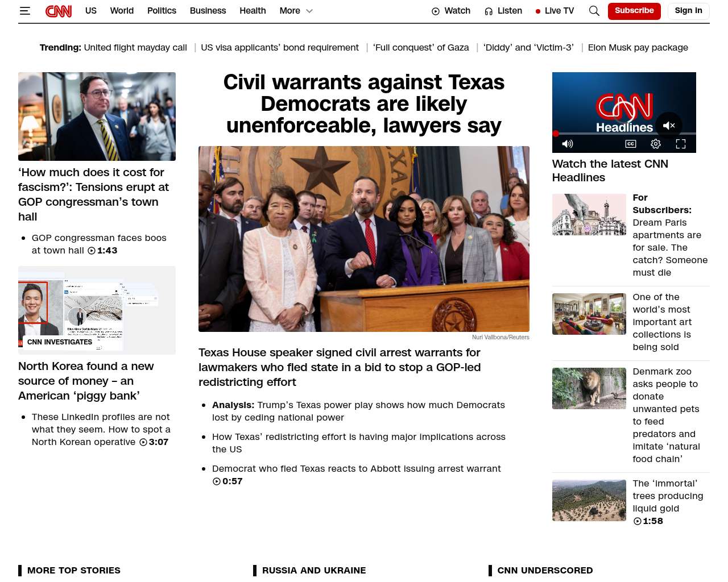Open How Texas' redistricting effort story
The height and width of the screenshot is (582, 728).
click(x=359, y=443)
